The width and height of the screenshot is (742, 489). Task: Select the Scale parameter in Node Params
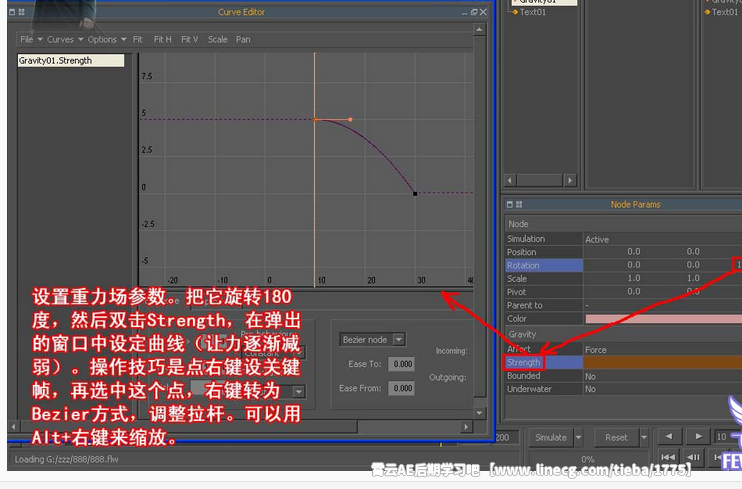tap(544, 278)
